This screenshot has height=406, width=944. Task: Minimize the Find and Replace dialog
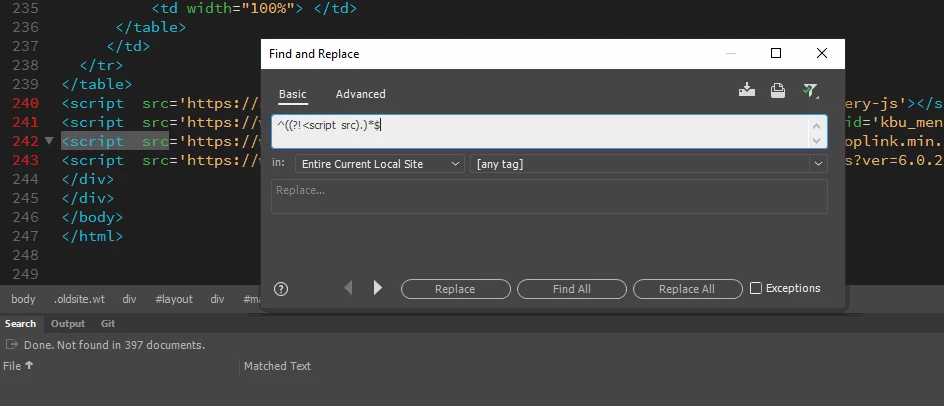731,54
